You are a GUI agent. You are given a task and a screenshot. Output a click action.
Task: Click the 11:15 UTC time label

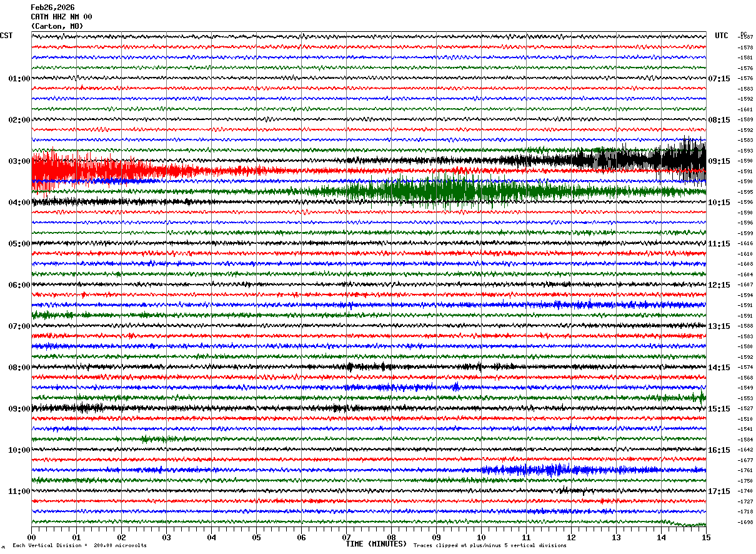[x=719, y=244]
